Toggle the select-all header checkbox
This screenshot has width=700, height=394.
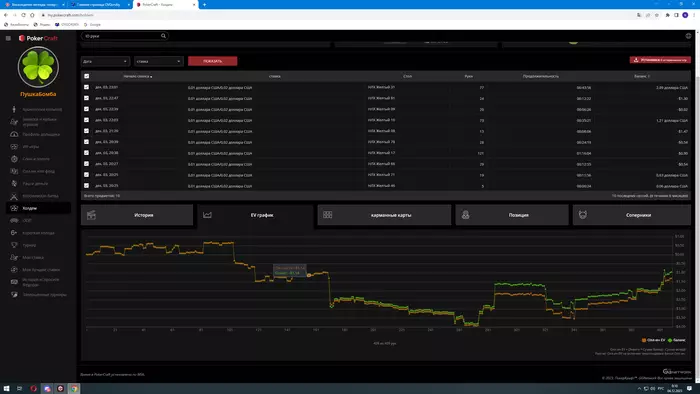87,76
